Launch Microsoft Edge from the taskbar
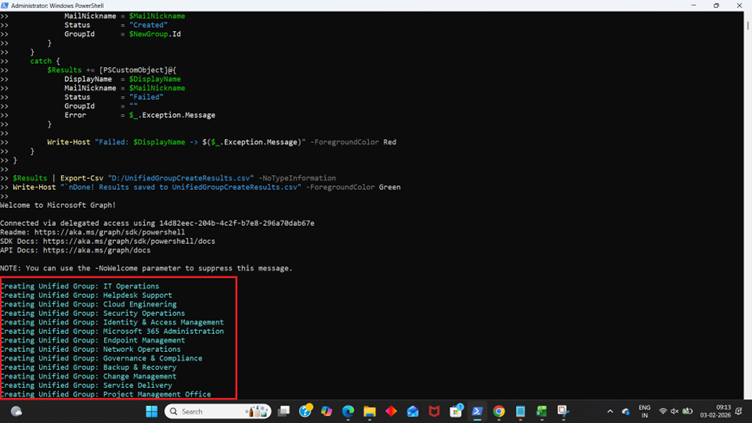 tap(348, 411)
